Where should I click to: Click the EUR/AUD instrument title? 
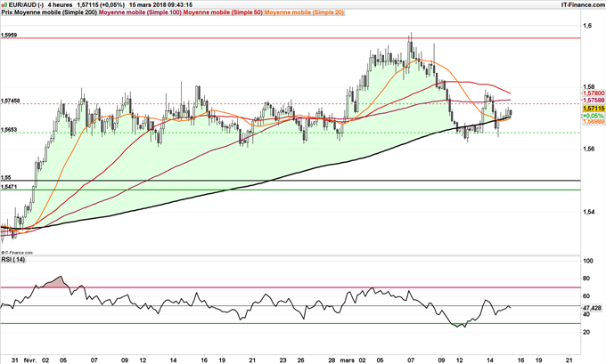[x=26, y=4]
